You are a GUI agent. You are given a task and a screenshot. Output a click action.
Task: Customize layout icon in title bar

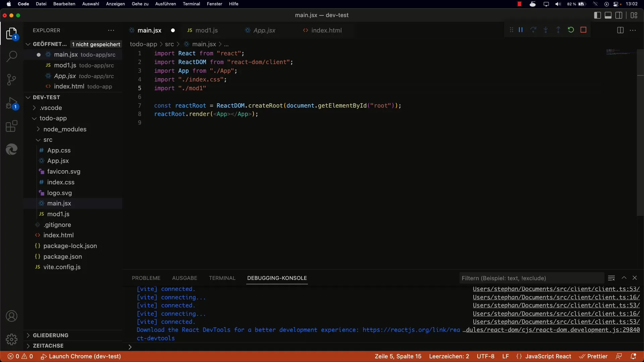point(634,15)
